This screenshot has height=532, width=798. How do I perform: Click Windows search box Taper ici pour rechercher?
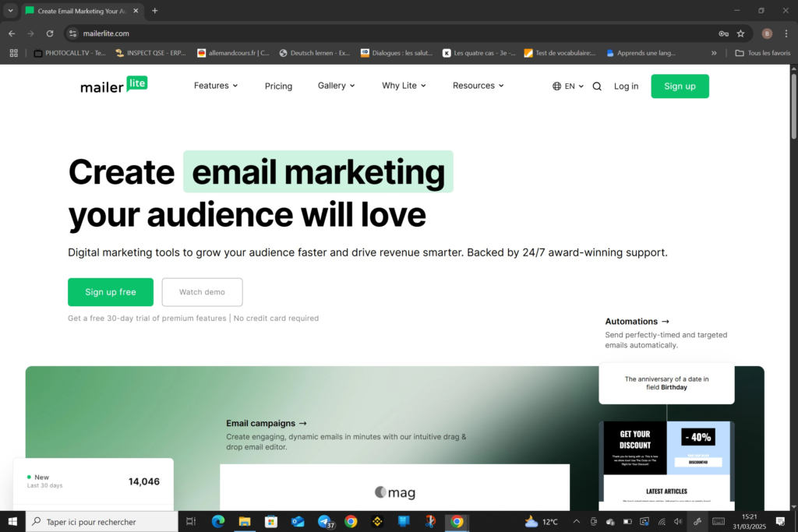click(102, 521)
